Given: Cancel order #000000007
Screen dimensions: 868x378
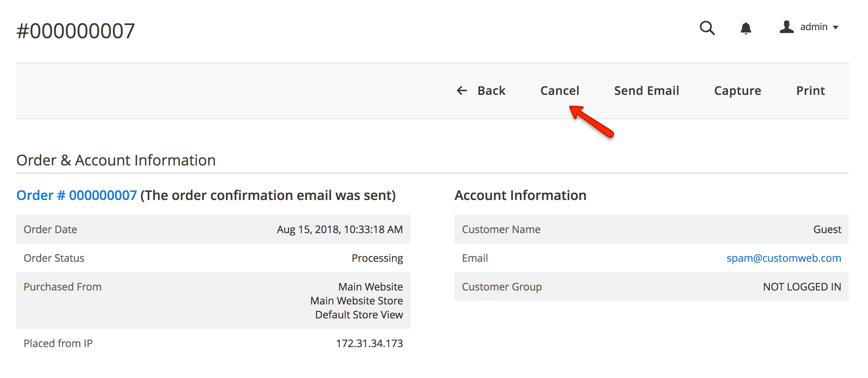Looking at the screenshot, I should point(559,90).
